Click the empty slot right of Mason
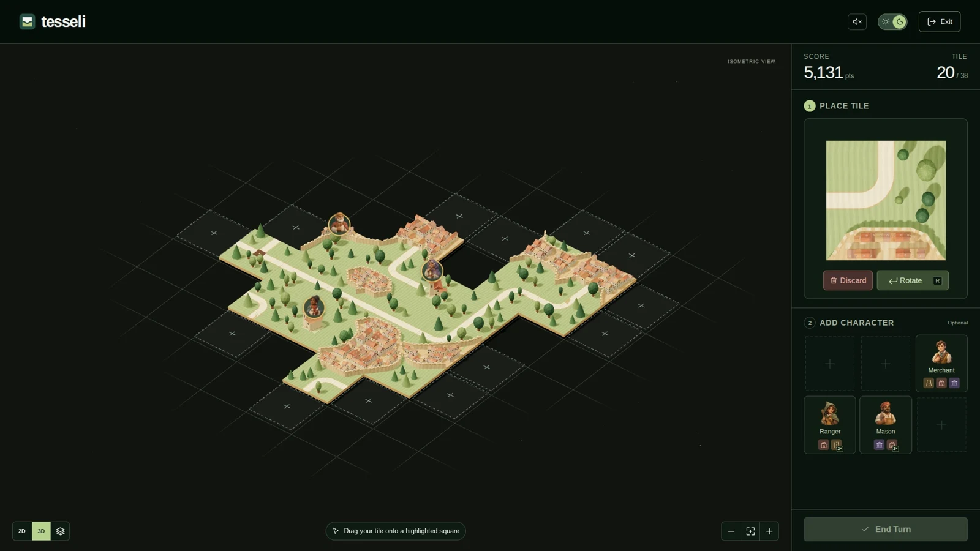 point(941,425)
